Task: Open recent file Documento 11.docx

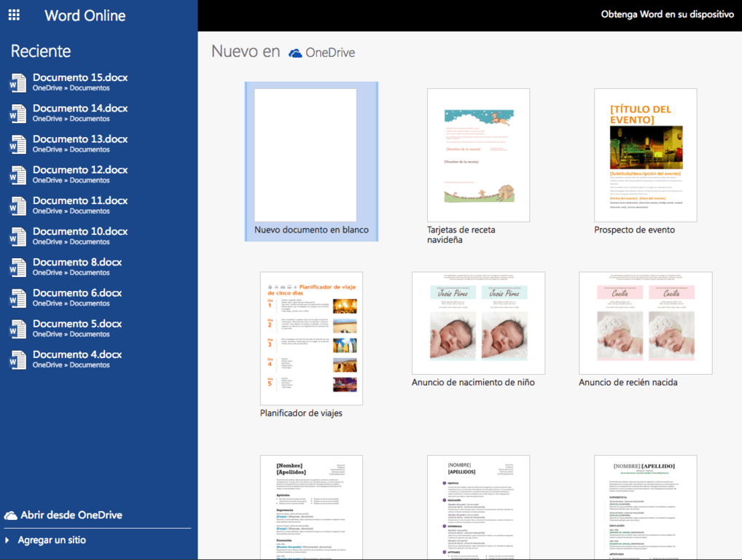Action: (80, 201)
